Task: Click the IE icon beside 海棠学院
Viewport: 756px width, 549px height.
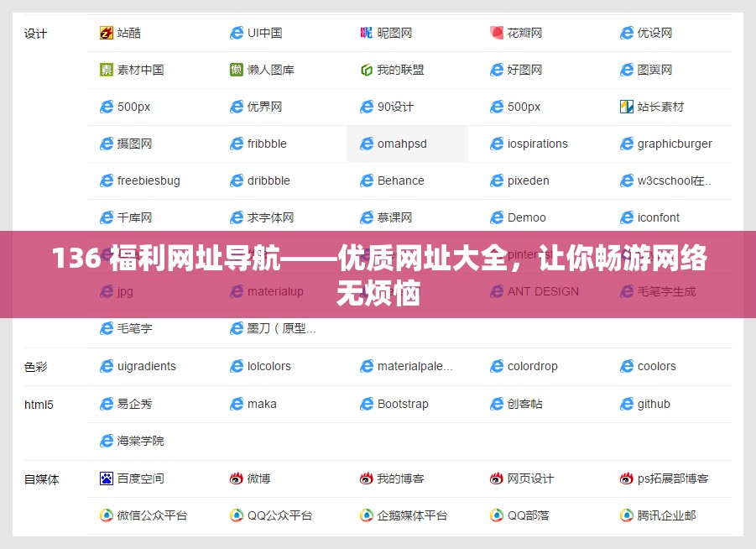Action: pos(106,441)
